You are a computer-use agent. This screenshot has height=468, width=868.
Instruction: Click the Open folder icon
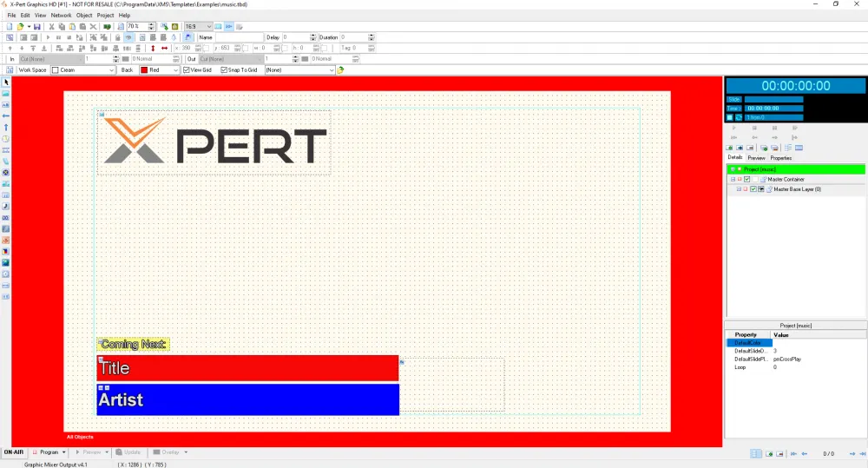[x=21, y=27]
